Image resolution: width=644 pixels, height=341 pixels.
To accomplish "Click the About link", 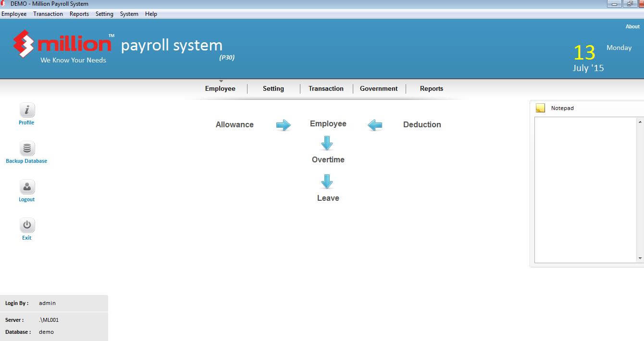I will [632, 26].
